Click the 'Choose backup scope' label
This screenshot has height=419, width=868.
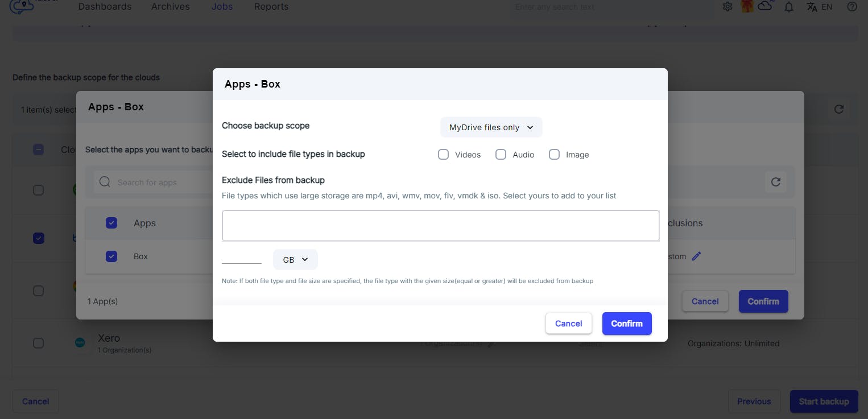tap(266, 126)
